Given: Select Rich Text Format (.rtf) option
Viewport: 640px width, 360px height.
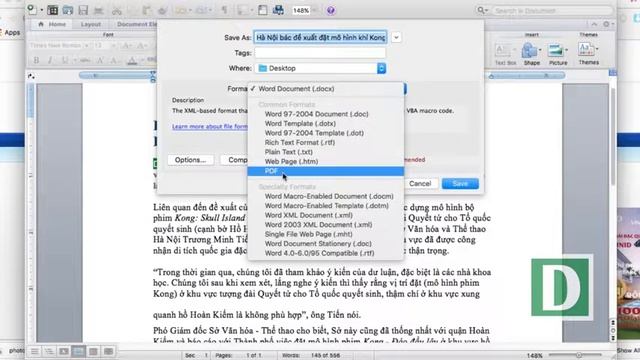Looking at the screenshot, I should [326, 142].
